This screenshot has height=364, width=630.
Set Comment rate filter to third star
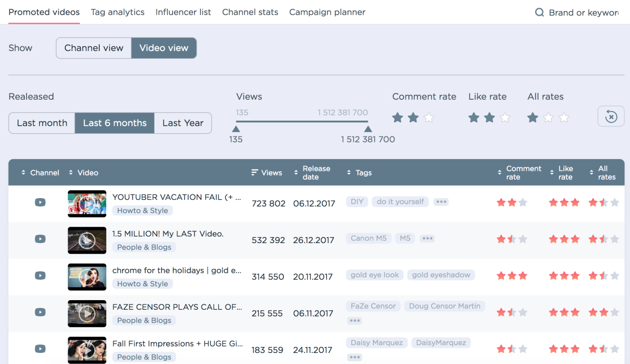tap(429, 118)
